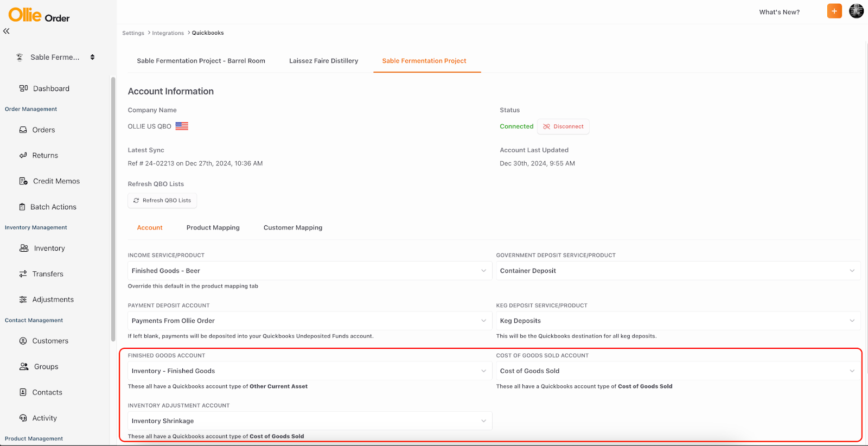Select the Account sub-tab
This screenshot has width=868, height=446.
click(x=150, y=227)
